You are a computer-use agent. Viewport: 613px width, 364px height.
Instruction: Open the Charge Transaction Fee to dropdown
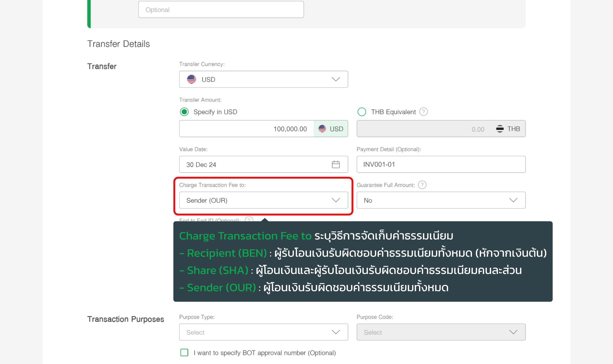(264, 200)
